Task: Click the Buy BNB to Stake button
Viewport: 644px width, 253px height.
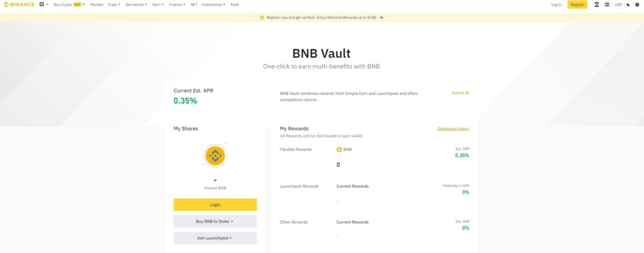Action: pos(215,222)
